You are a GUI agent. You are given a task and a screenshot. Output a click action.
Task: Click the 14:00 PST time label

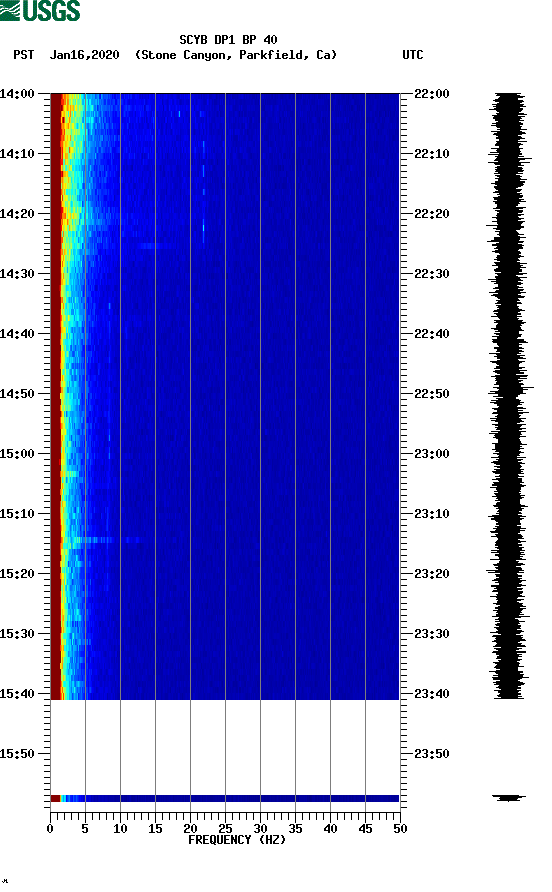point(18,93)
